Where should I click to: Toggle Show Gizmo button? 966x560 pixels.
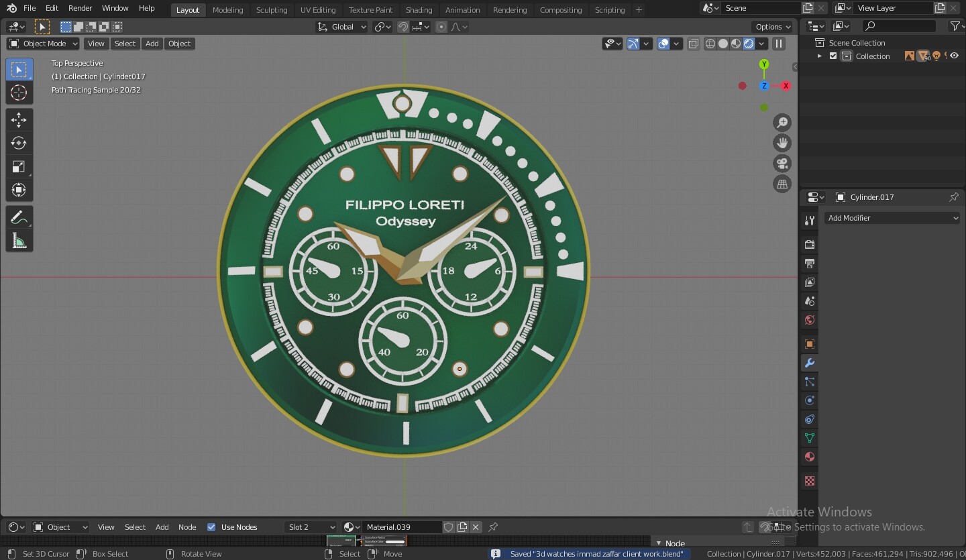[633, 44]
